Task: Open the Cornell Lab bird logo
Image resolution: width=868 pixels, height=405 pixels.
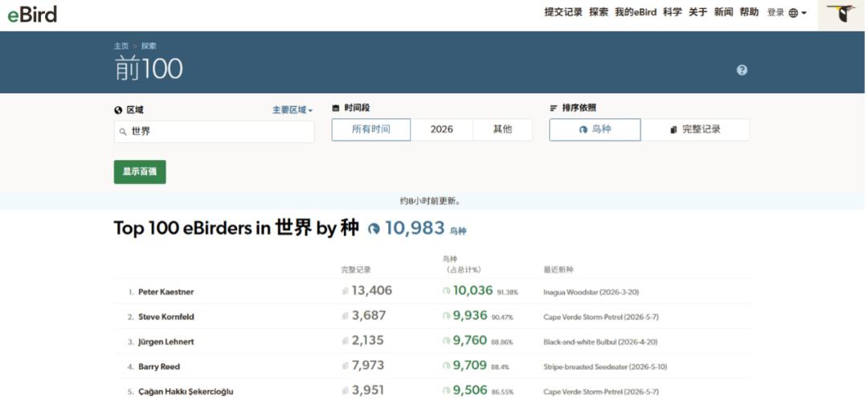Action: [841, 14]
